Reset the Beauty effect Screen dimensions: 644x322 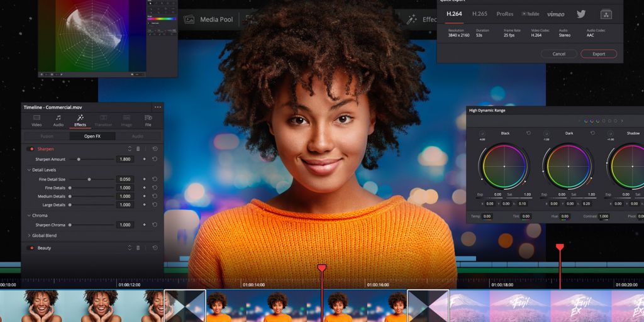[x=155, y=248]
